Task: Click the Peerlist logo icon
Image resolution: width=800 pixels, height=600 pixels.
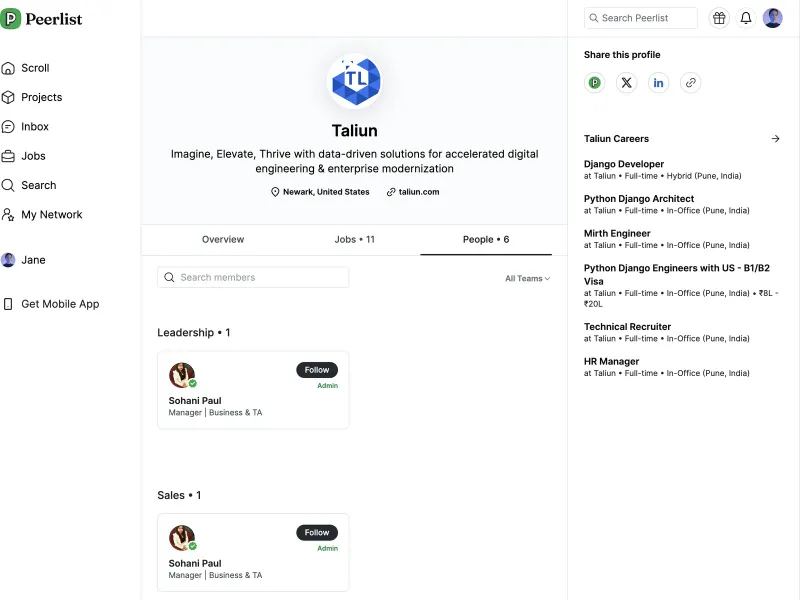Action: click(x=10, y=19)
